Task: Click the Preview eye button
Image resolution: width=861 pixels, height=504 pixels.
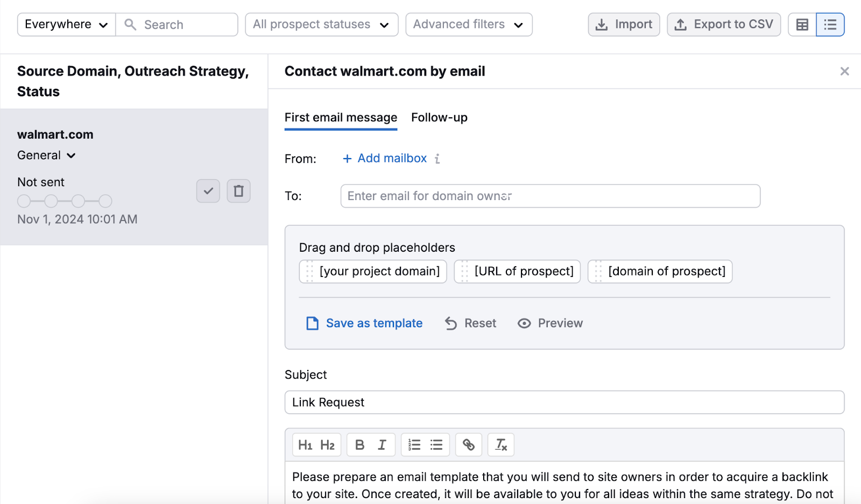Action: click(x=550, y=323)
